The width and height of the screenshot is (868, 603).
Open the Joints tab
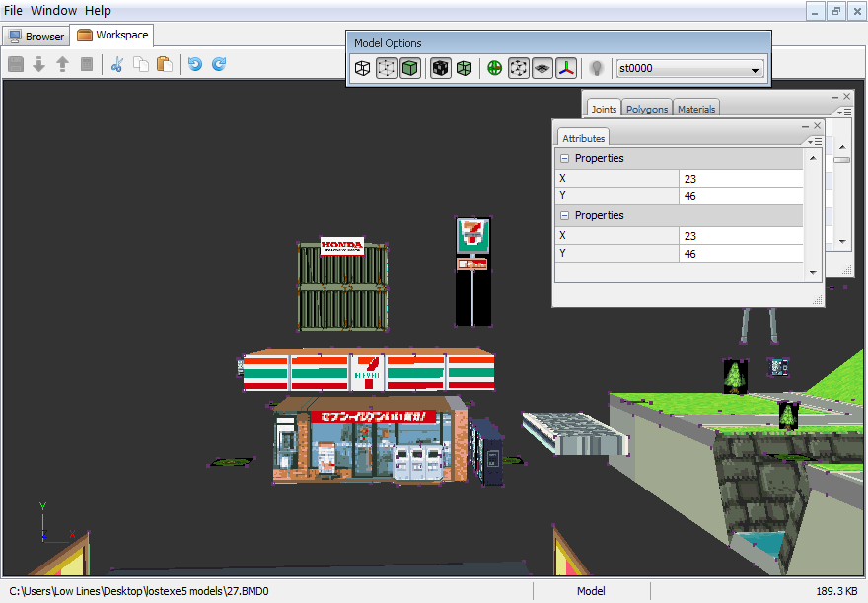click(x=604, y=110)
